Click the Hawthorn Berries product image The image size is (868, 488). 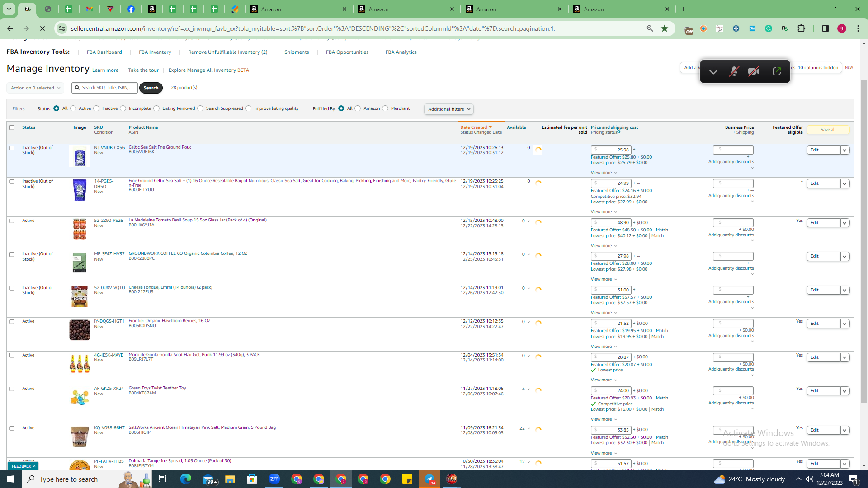(x=80, y=330)
